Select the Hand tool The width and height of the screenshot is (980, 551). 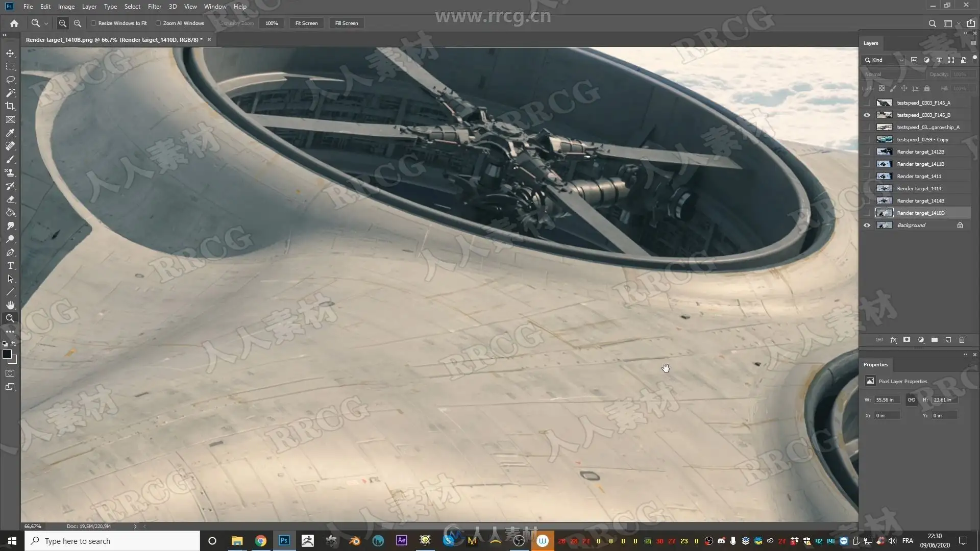(x=10, y=305)
